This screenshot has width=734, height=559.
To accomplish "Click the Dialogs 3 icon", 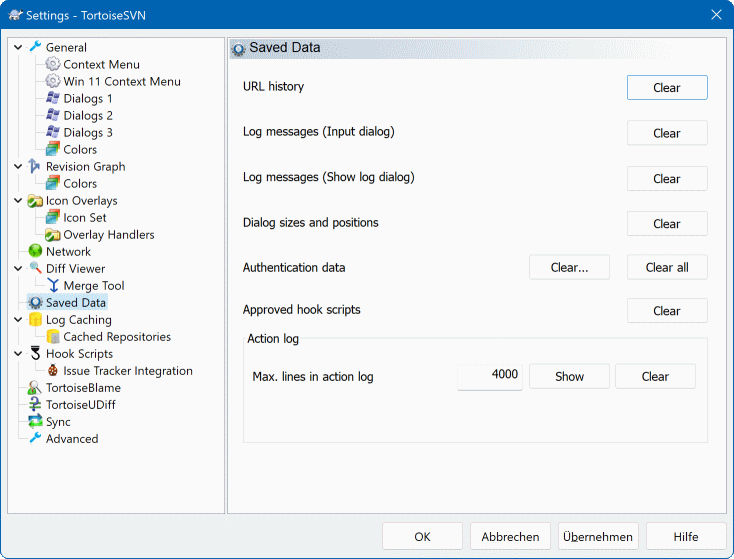I will point(52,132).
